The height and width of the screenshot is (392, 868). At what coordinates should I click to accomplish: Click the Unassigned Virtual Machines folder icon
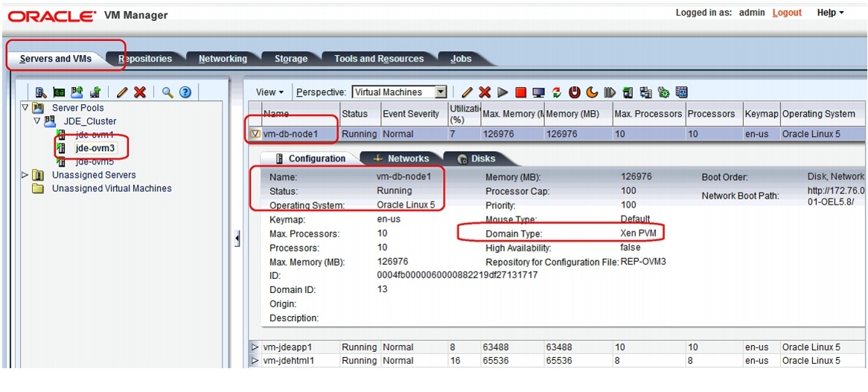38,188
